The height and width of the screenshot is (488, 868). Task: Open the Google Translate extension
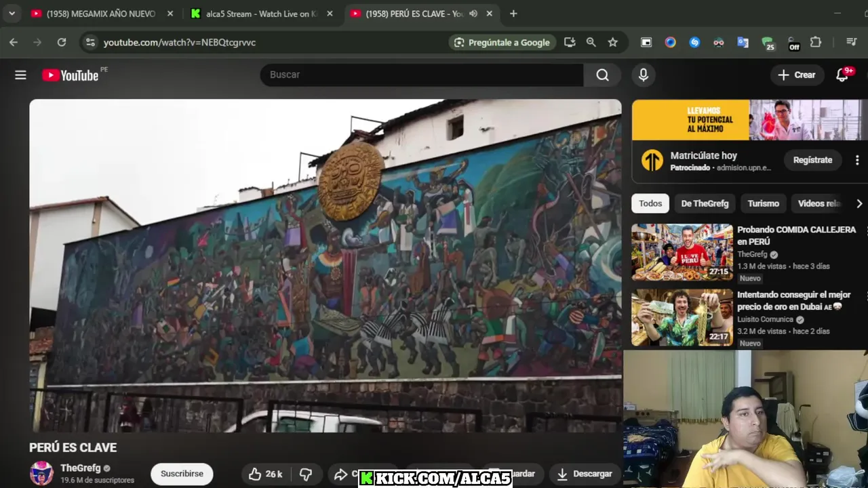click(743, 42)
